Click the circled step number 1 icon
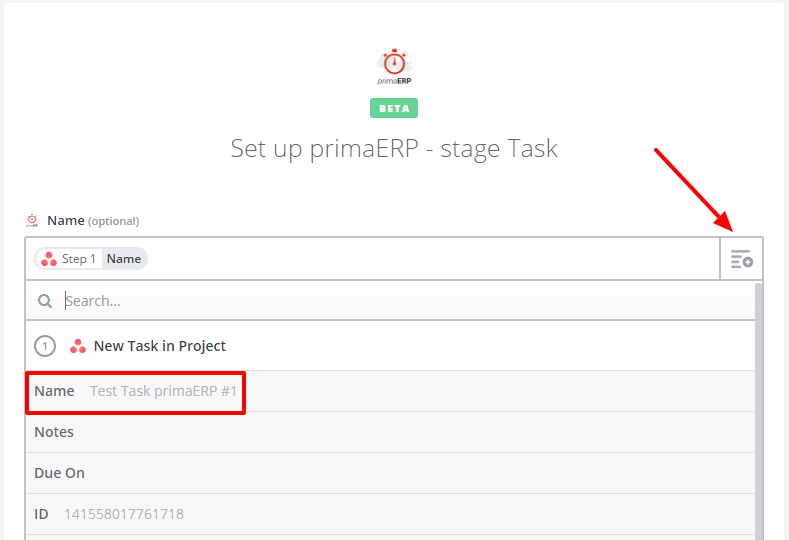This screenshot has width=789, height=540. 45,346
